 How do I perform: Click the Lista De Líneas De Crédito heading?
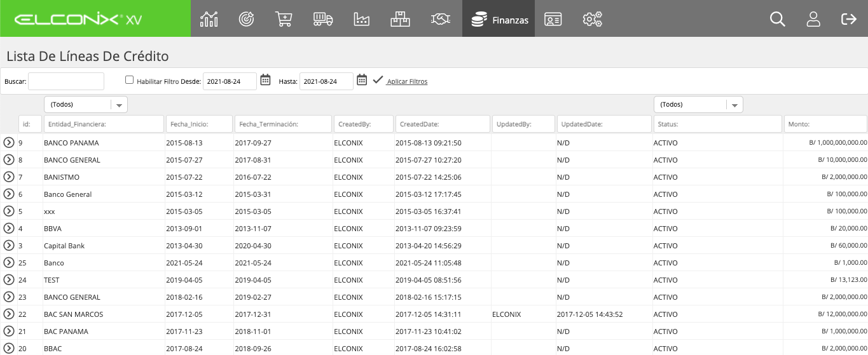pyautogui.click(x=88, y=56)
